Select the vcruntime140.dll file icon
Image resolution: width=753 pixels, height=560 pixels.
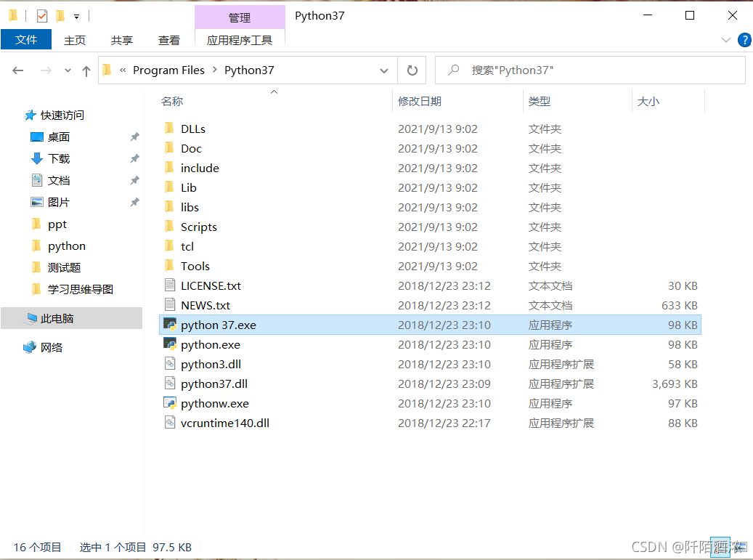(x=169, y=422)
